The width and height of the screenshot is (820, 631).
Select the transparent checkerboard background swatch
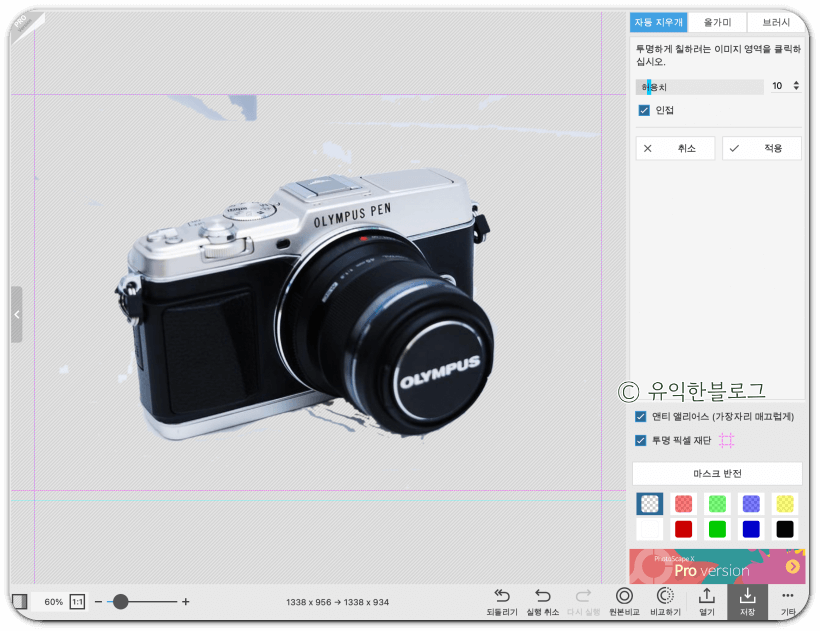pyautogui.click(x=650, y=504)
